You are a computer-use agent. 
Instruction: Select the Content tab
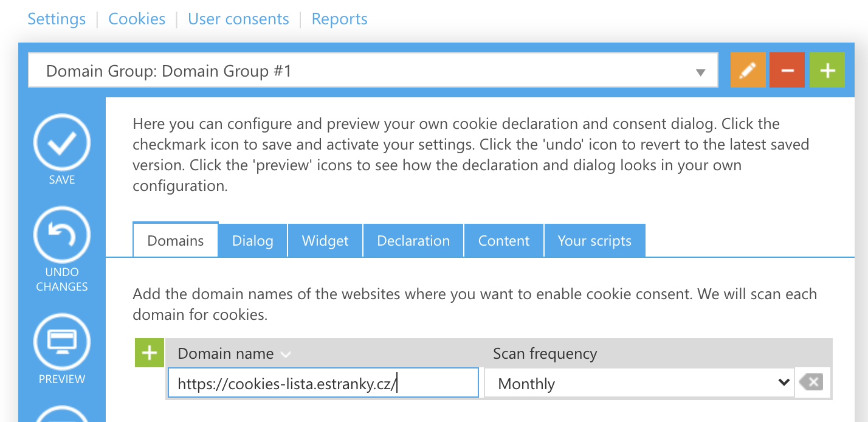(504, 241)
